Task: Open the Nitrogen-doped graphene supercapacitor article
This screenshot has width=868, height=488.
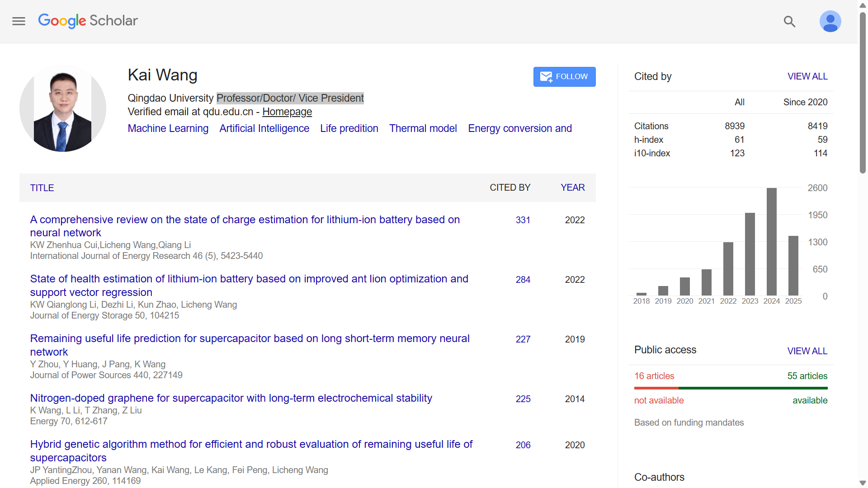Action: click(x=231, y=398)
